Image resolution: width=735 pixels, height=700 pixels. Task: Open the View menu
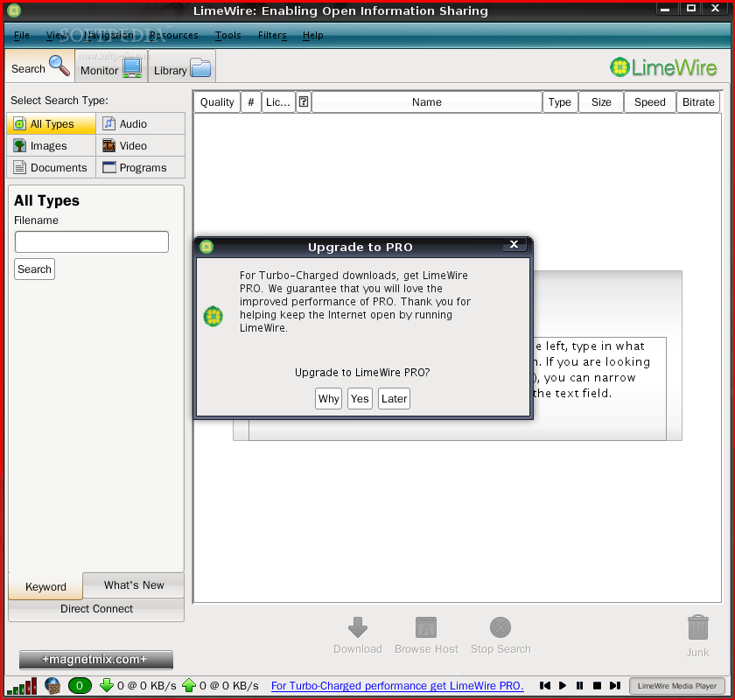[57, 35]
